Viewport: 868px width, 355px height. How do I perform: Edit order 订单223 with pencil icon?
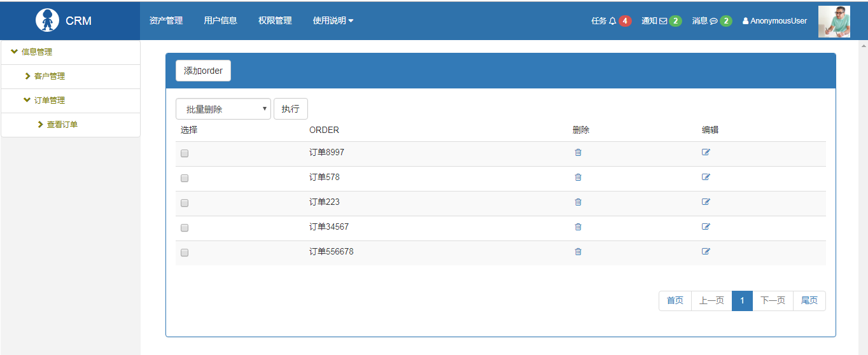[706, 202]
